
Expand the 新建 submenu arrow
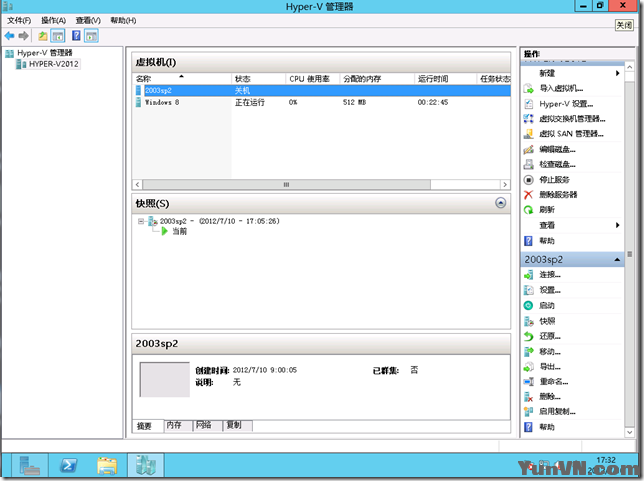coord(617,73)
